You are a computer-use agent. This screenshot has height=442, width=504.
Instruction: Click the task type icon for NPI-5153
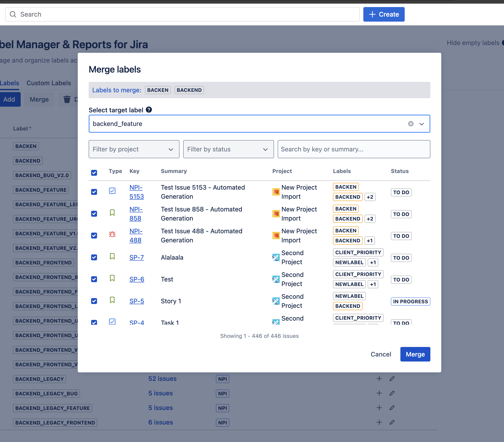(x=112, y=191)
